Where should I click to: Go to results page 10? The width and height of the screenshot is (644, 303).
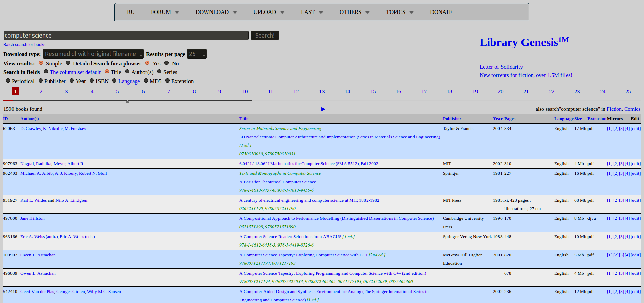pos(245,92)
